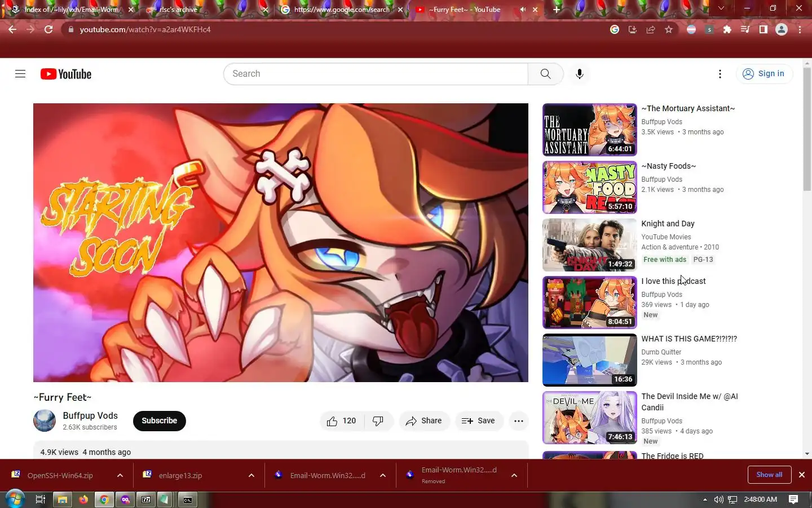Open more actions menu beside Save
The image size is (812, 508).
[519, 421]
